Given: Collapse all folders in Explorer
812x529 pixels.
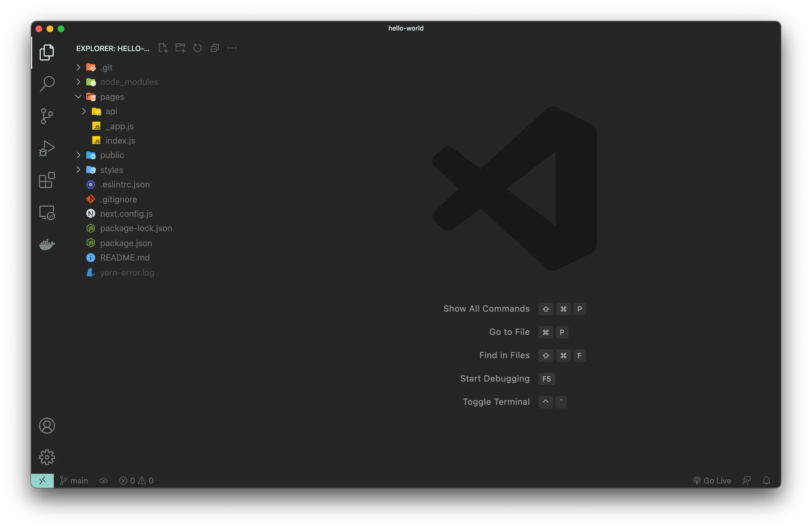Looking at the screenshot, I should [215, 48].
